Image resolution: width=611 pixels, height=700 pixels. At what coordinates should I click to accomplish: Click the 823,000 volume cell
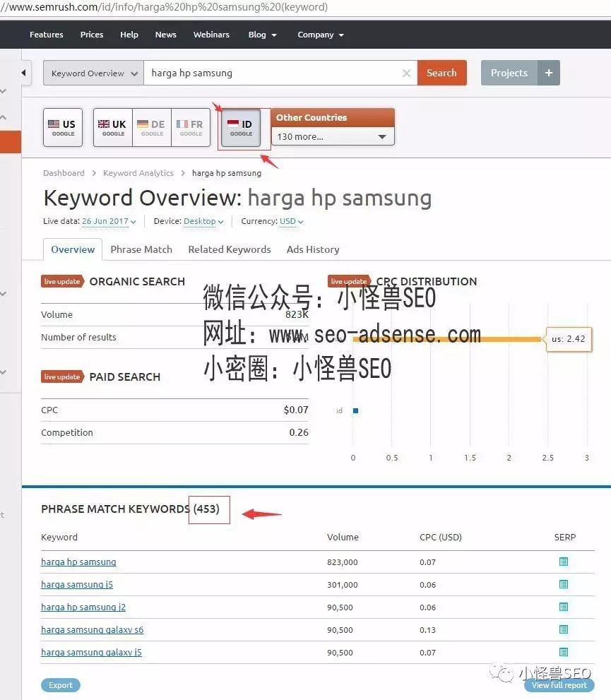[343, 562]
